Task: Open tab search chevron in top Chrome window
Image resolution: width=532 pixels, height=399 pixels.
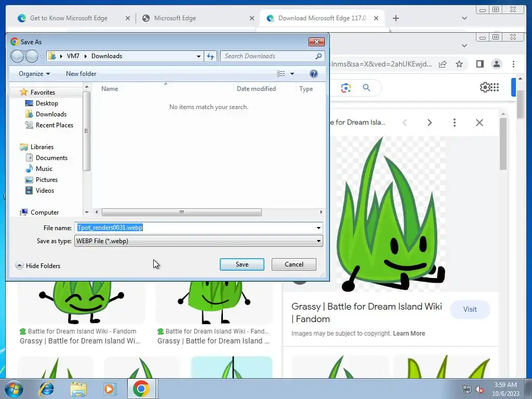Action: (464, 18)
